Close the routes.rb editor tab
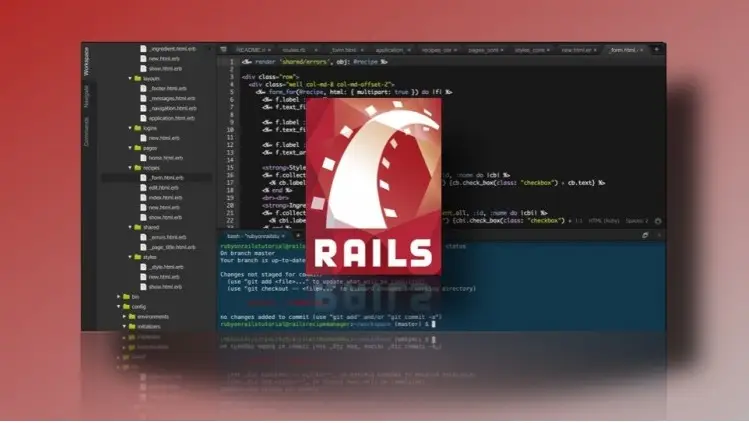 tap(316, 50)
